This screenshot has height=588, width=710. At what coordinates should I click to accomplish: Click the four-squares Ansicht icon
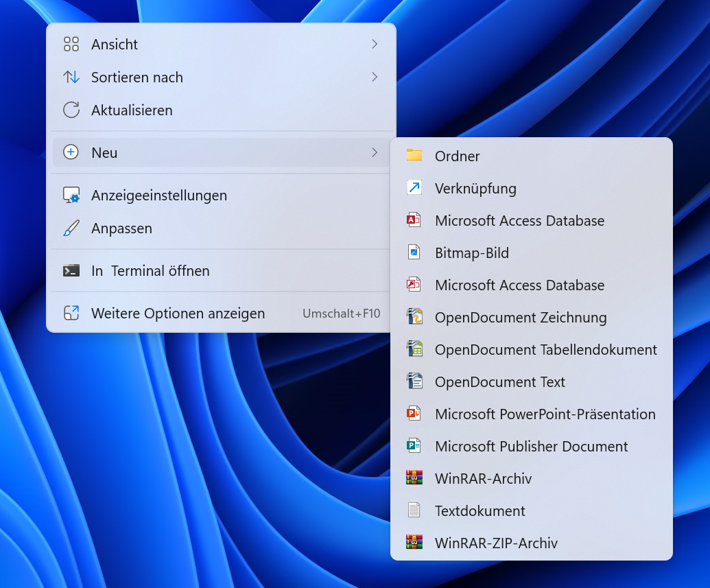pyautogui.click(x=71, y=44)
